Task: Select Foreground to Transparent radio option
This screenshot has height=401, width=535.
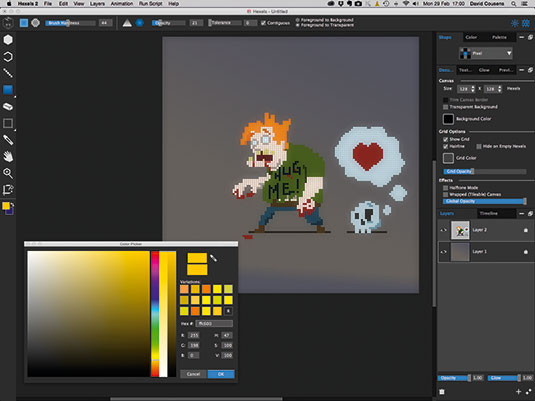Action: 298,25
